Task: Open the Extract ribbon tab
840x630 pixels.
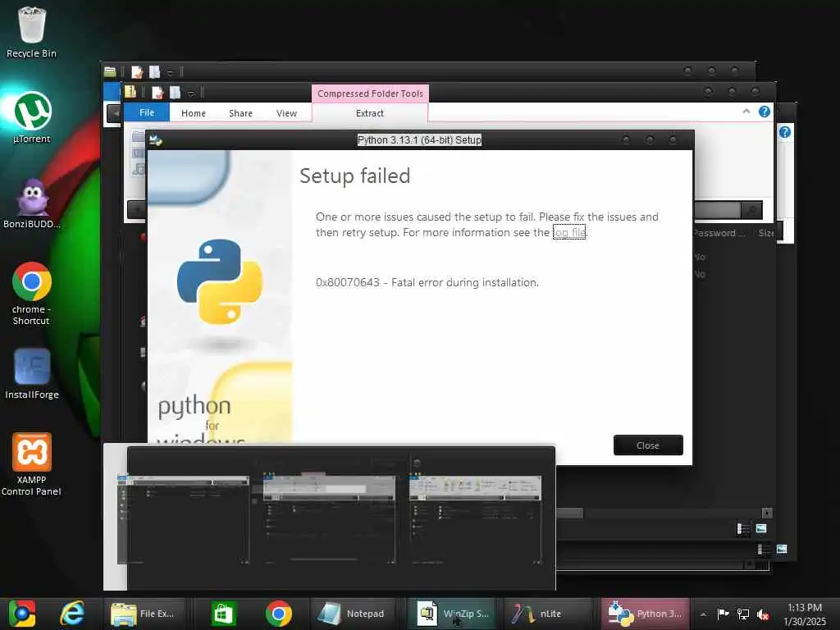Action: tap(370, 113)
